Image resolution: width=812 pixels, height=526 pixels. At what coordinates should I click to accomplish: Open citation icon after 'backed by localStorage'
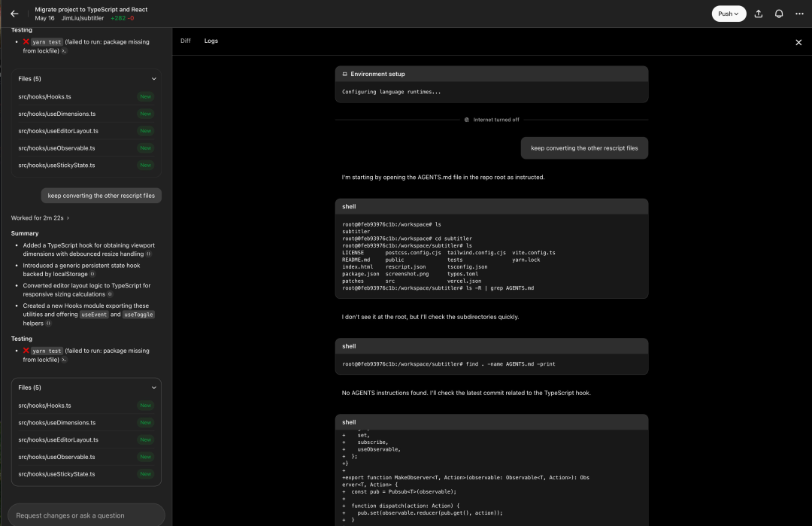(x=92, y=274)
